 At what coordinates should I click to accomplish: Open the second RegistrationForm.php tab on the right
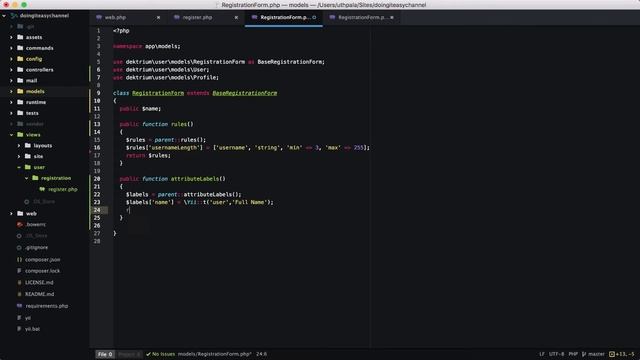[362, 18]
